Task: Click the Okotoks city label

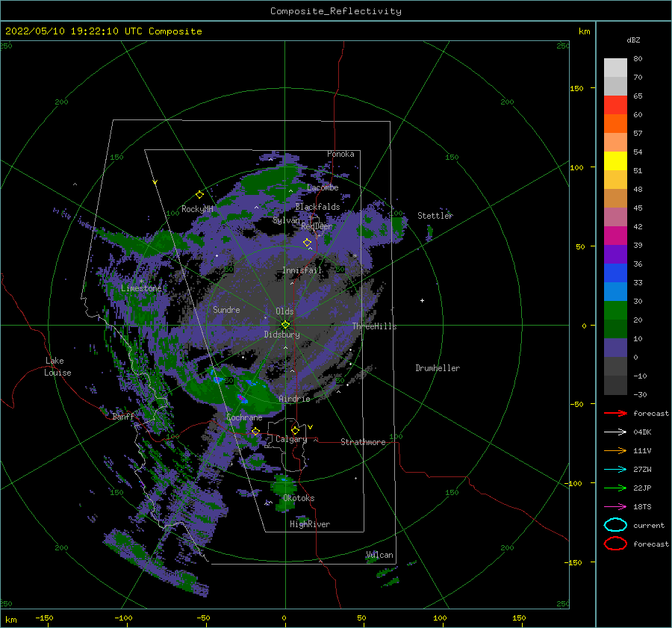Action: click(299, 499)
